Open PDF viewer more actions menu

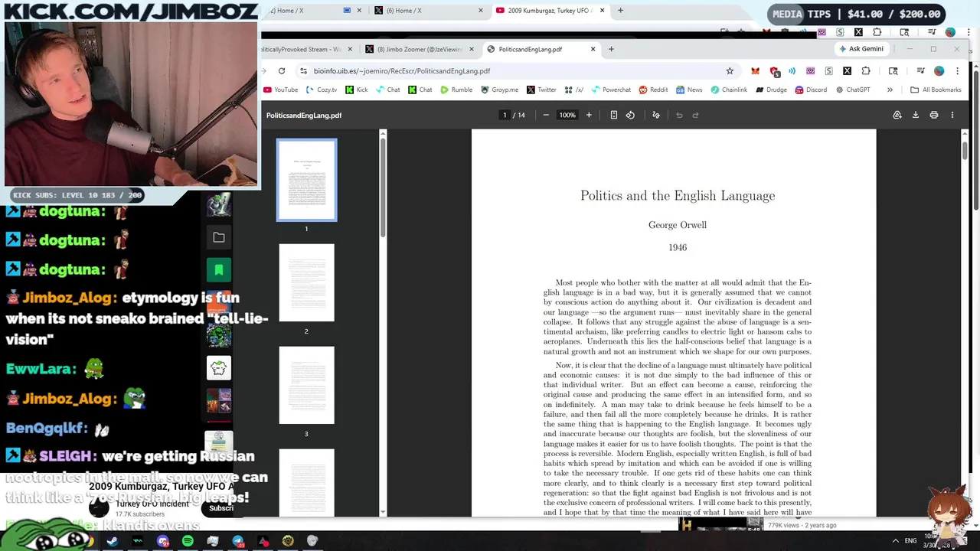point(952,115)
